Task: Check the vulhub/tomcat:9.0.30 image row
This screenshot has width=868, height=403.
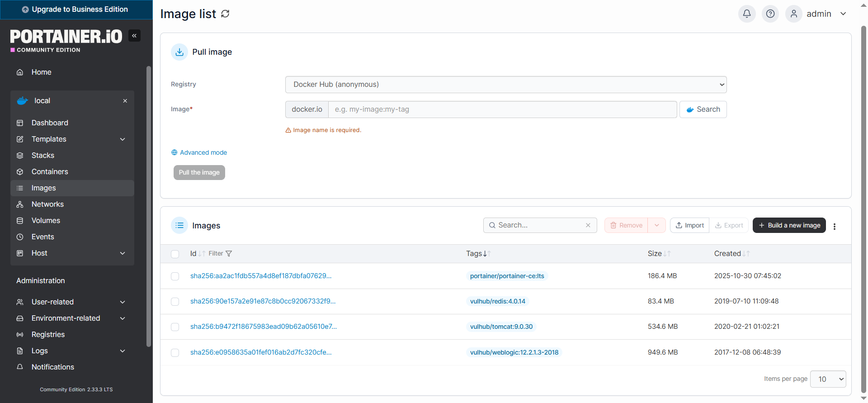Action: 175,327
